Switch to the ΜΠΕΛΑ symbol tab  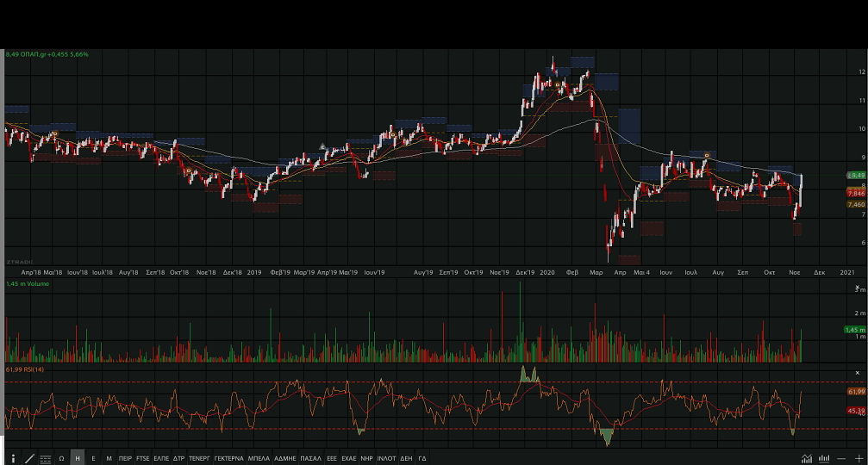pyautogui.click(x=259, y=458)
